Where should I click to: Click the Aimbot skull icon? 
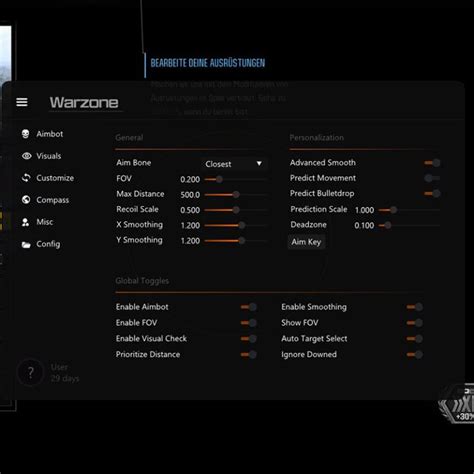point(25,134)
